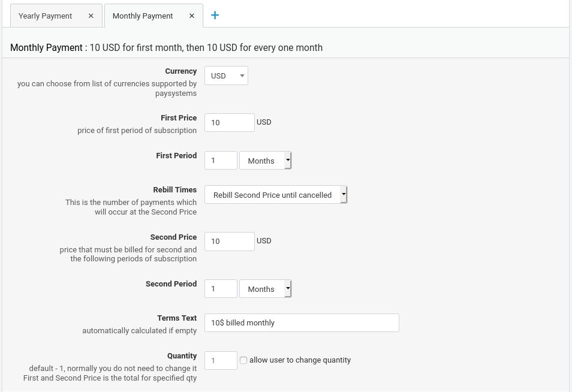Click the Terms Text label
Viewport: 572px width, 392px height.
pos(177,318)
